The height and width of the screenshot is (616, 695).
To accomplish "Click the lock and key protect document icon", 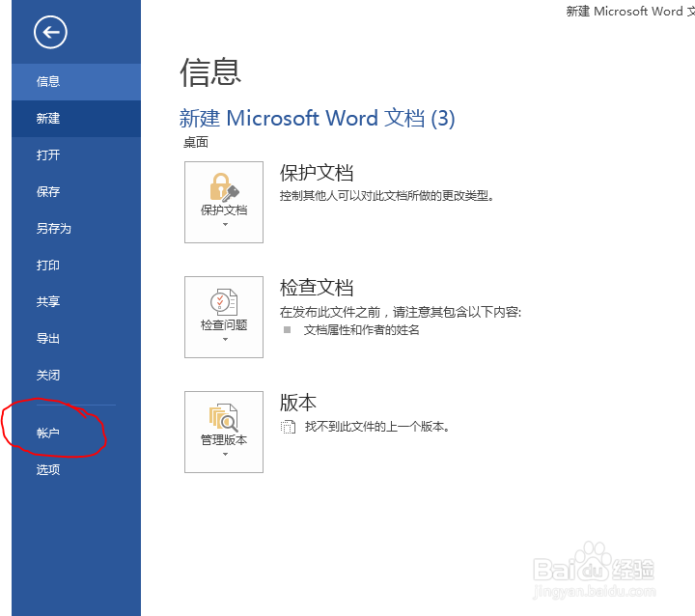I will (x=224, y=187).
